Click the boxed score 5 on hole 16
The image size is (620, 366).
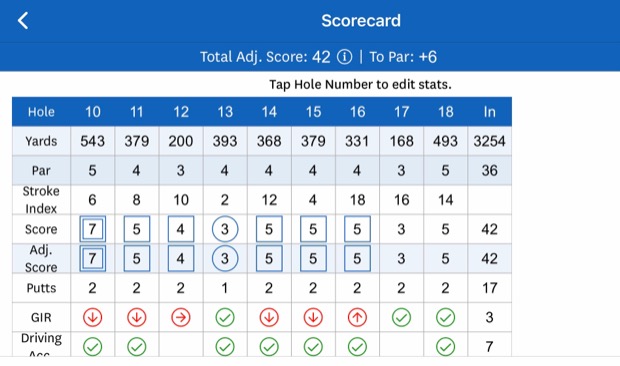(357, 229)
